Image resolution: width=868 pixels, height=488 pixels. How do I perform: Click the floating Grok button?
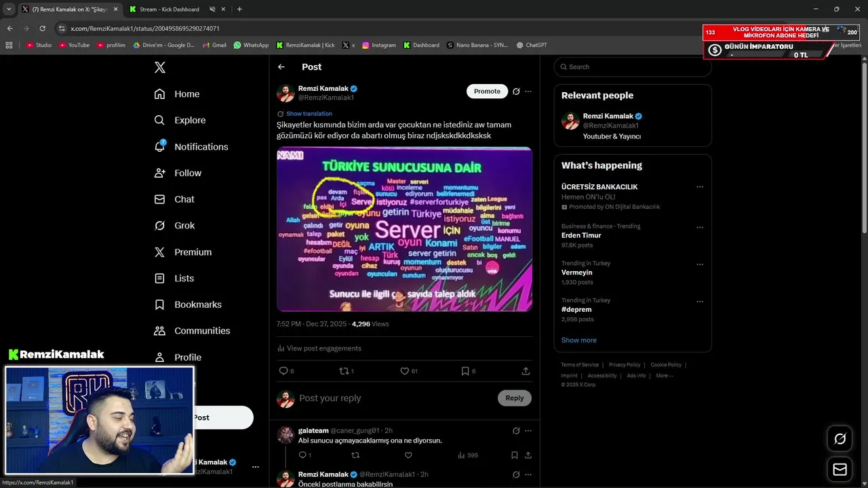pos(840,439)
